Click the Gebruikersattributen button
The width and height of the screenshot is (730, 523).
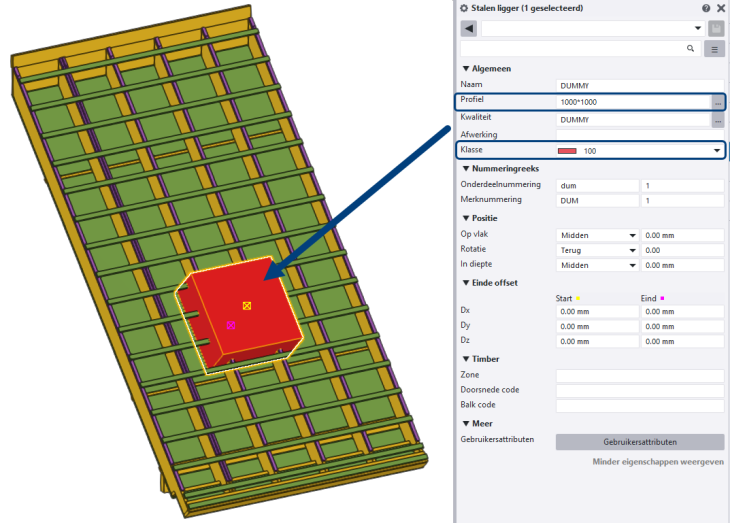639,442
